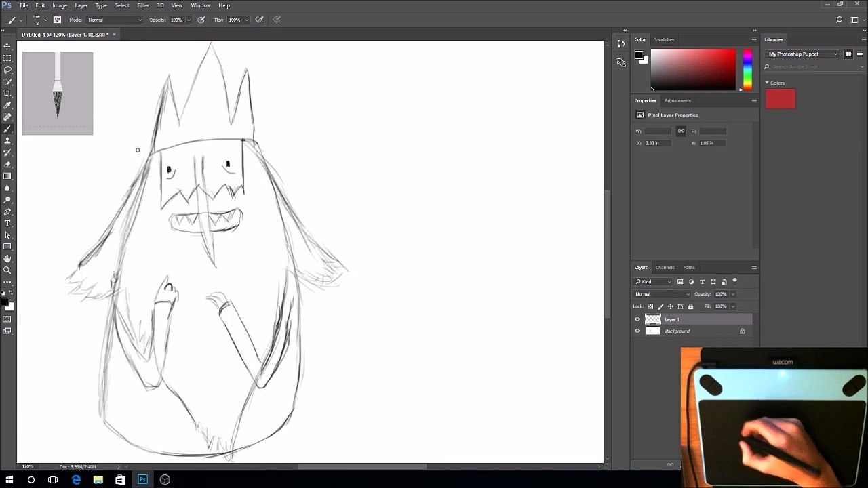This screenshot has width=868, height=488.
Task: Click the foreground color swatch in toolbox
Action: pos(5,303)
